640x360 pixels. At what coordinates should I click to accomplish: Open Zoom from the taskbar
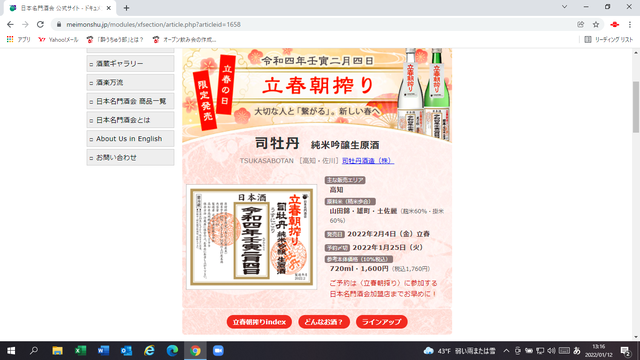pyautogui.click(x=218, y=351)
